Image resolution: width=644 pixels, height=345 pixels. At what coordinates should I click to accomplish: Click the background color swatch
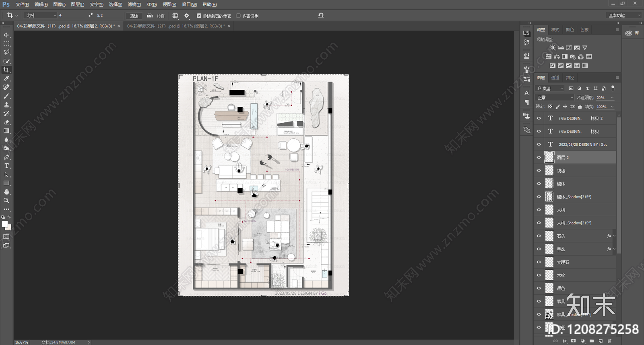[x=8, y=227]
